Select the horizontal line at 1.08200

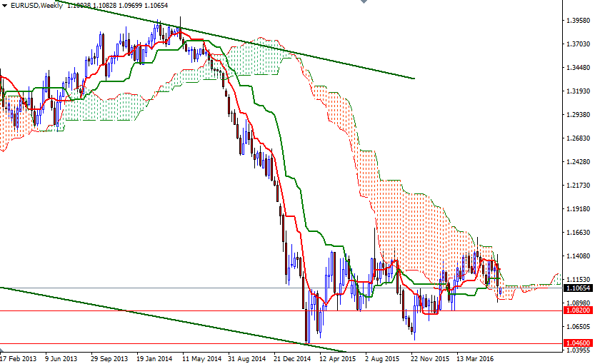pos(214,310)
